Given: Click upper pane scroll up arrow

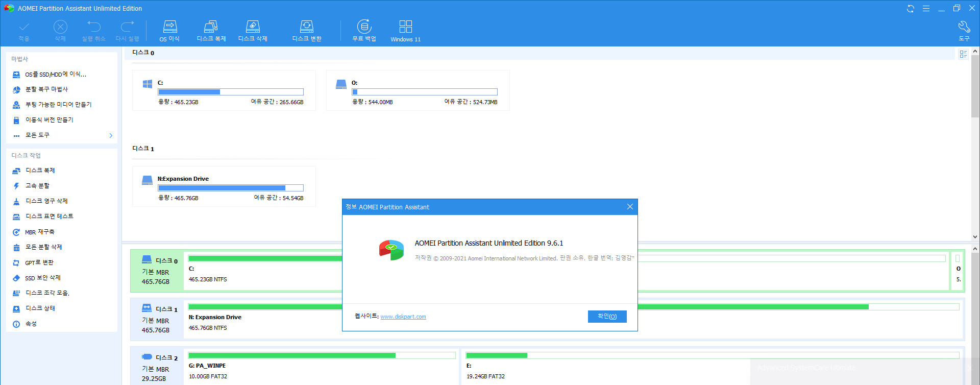Looking at the screenshot, I should click(x=975, y=52).
